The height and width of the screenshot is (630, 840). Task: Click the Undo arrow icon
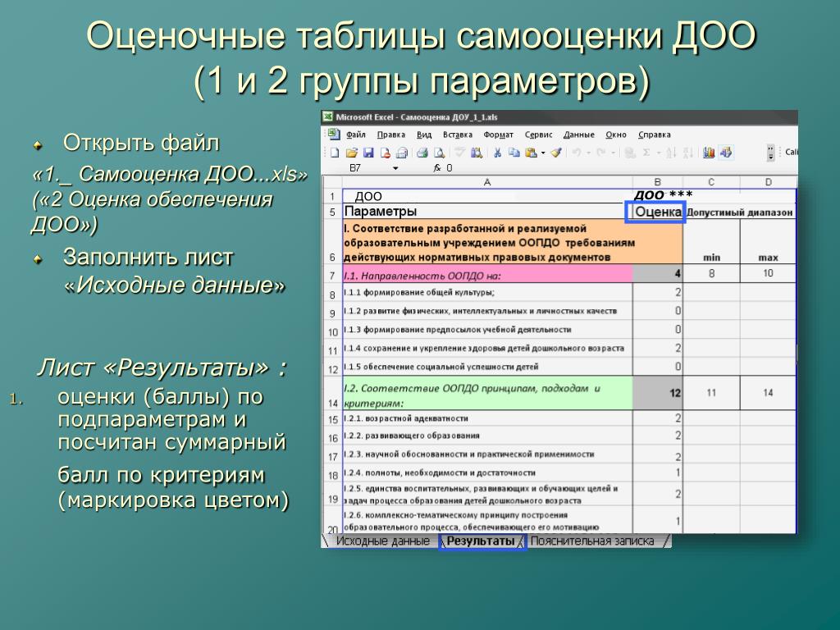point(577,153)
